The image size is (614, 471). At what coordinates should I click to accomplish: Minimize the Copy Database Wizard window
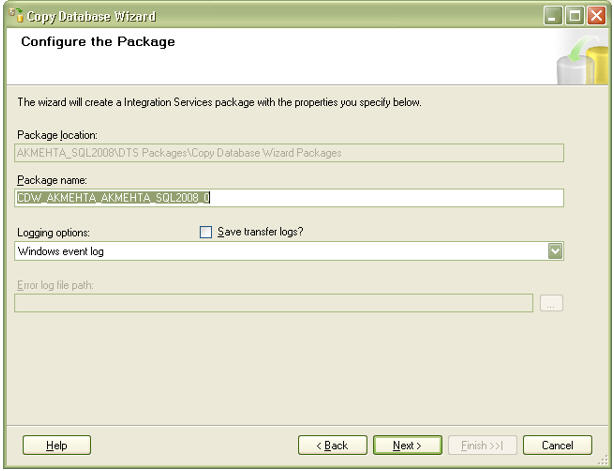pos(553,16)
